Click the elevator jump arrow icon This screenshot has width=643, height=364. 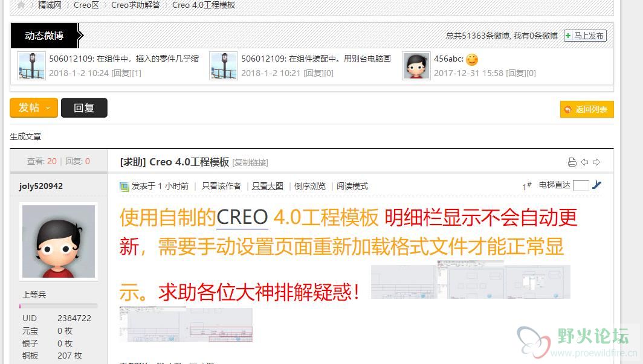click(596, 185)
